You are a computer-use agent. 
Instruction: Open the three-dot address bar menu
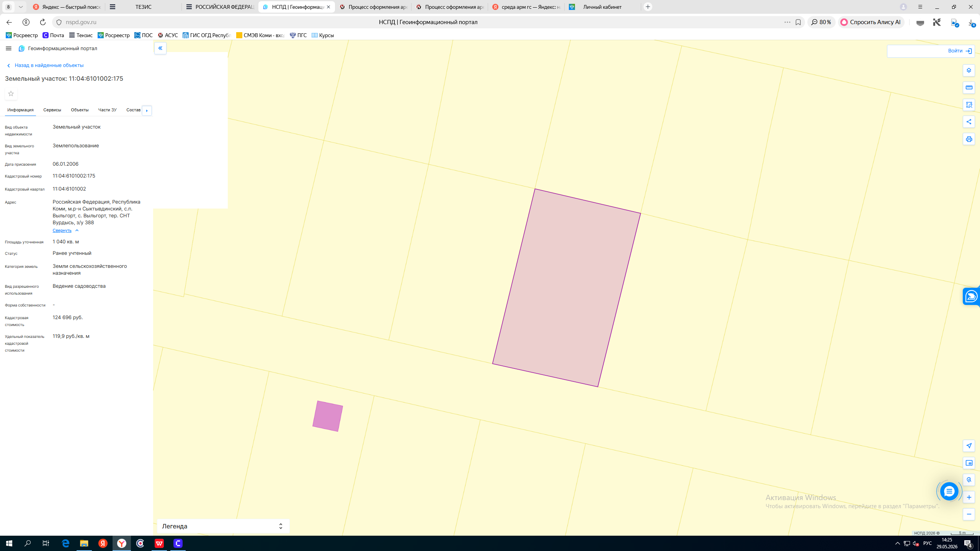click(x=787, y=22)
